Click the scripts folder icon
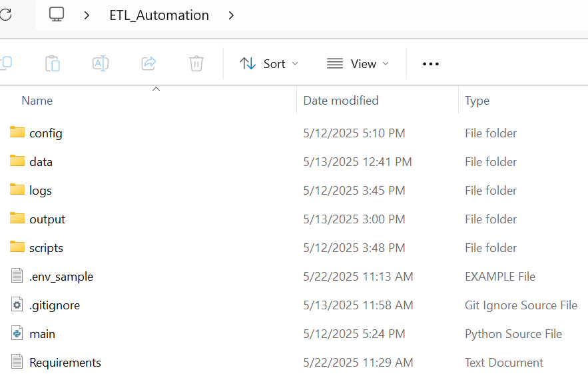This screenshot has width=588, height=382. (17, 247)
